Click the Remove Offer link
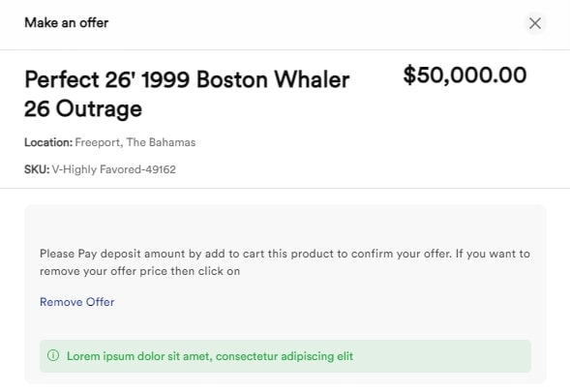 point(77,302)
